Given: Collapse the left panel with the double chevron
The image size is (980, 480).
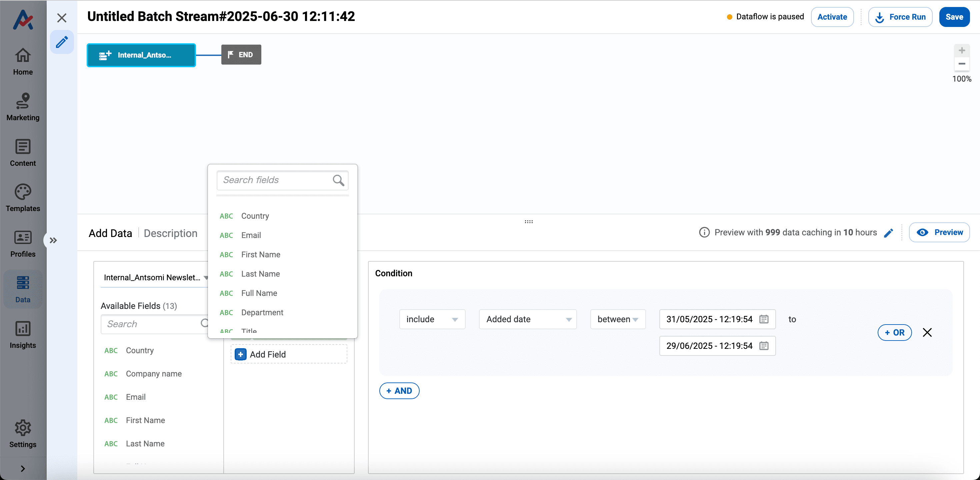Looking at the screenshot, I should coord(53,240).
